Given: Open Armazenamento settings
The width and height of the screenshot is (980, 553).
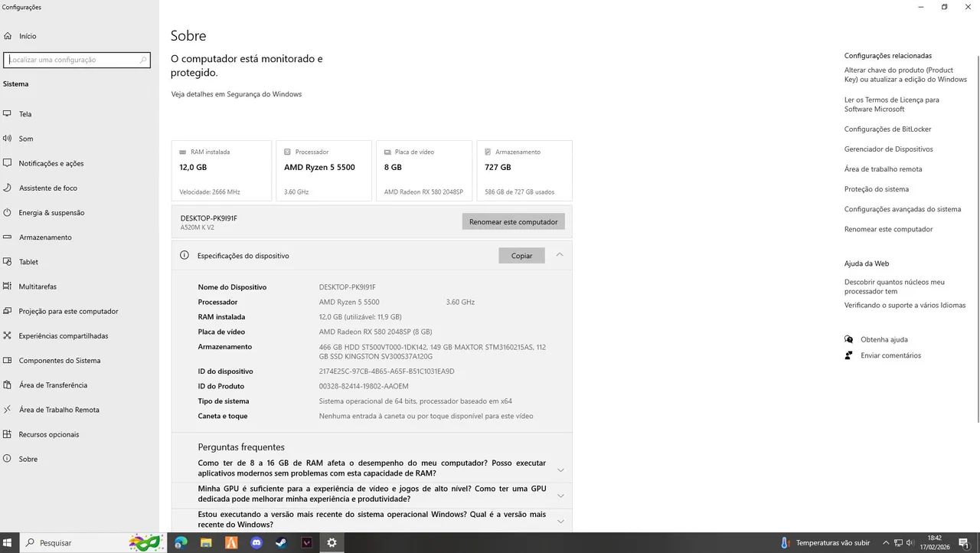Looking at the screenshot, I should click(x=46, y=237).
